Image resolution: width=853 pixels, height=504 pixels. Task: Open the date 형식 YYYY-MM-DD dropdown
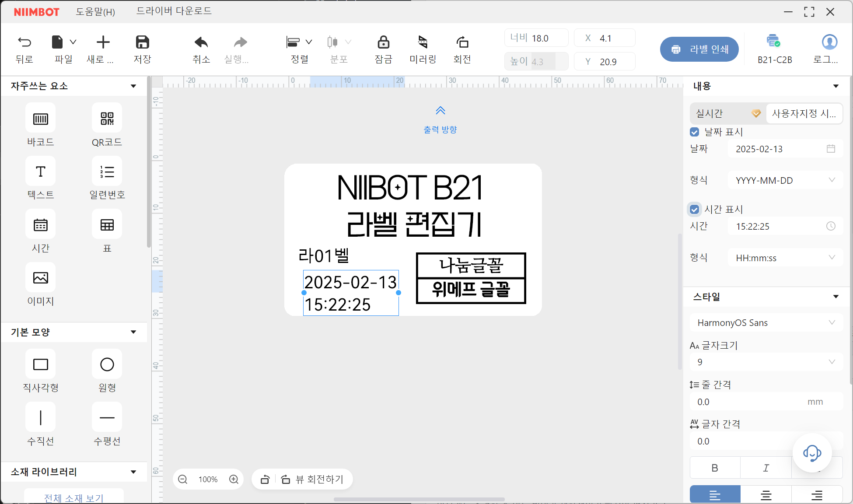(x=785, y=180)
